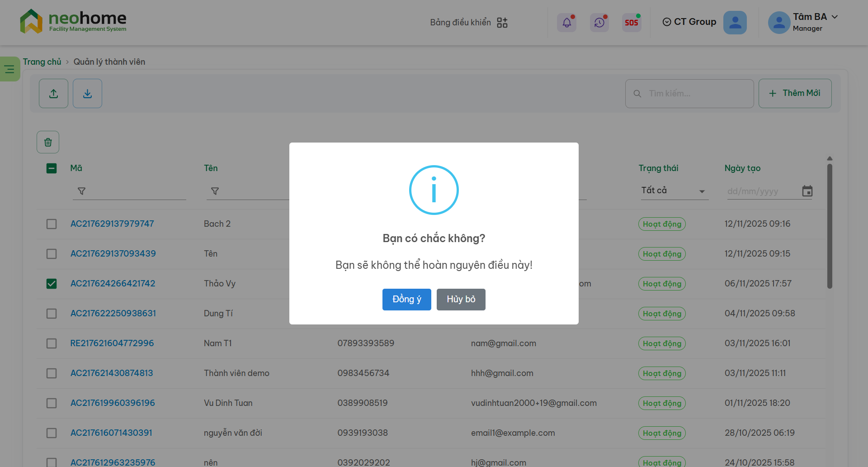868x467 pixels.
Task: Open the calendar date picker icon
Action: (x=807, y=191)
